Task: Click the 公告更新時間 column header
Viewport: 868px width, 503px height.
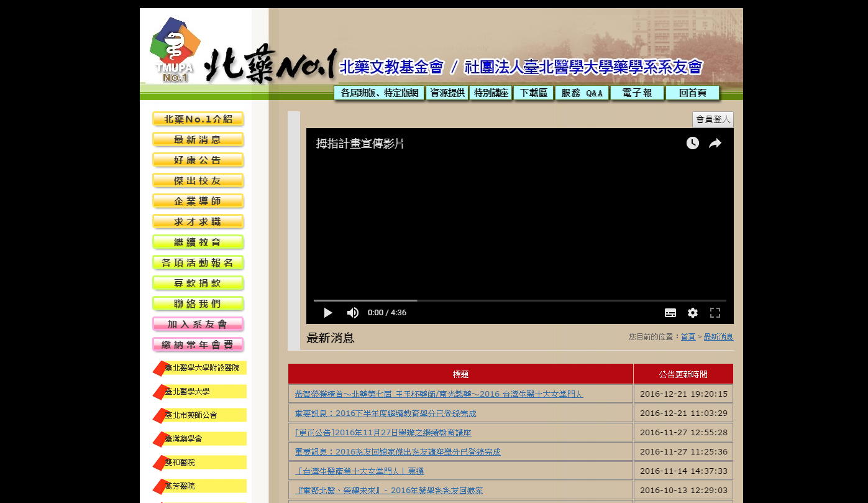Action: pos(683,374)
